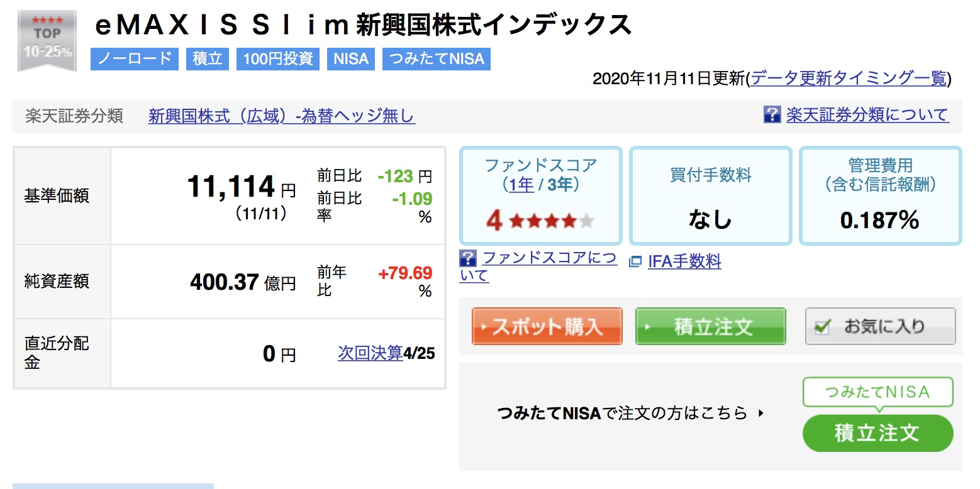This screenshot has width=980, height=489.
Task: Click the question mark icon beside 楽天証券分類について
Action: pyautogui.click(x=772, y=114)
